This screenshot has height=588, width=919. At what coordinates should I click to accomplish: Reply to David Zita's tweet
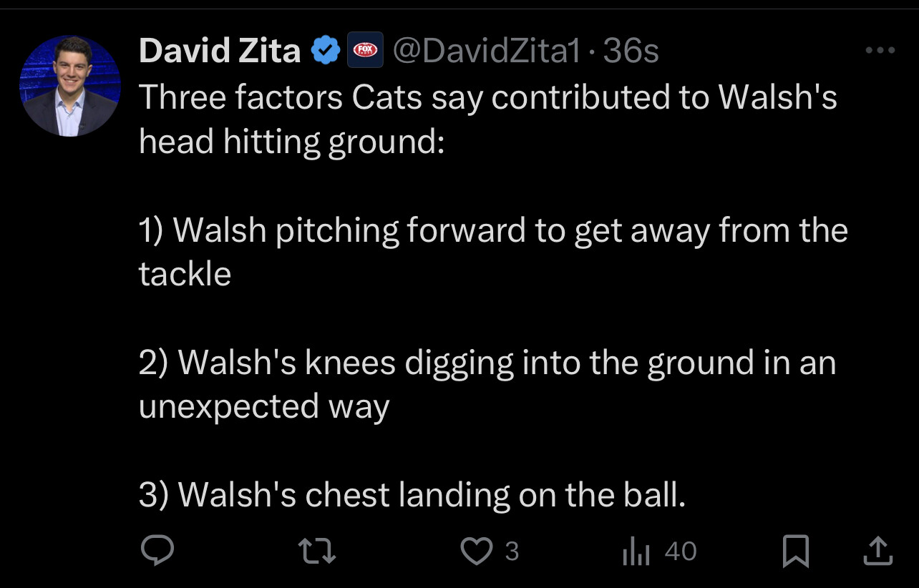point(157,551)
